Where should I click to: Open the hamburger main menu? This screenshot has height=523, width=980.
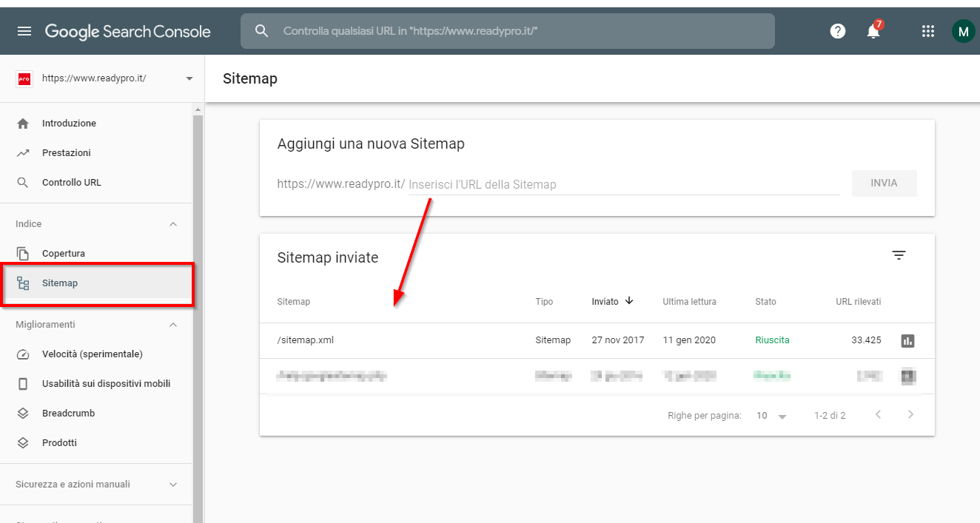tap(24, 31)
